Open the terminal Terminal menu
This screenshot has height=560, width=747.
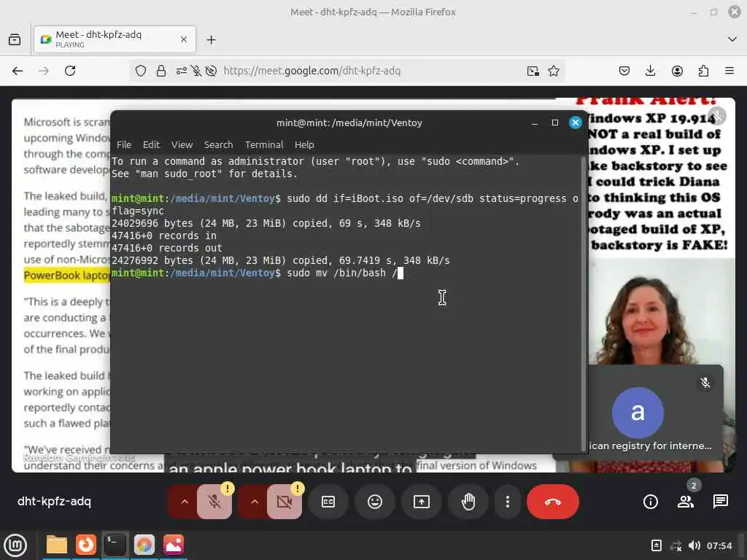click(264, 145)
